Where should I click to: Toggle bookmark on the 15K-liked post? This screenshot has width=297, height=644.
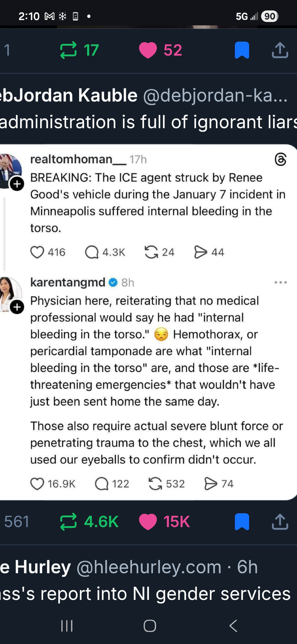click(242, 521)
